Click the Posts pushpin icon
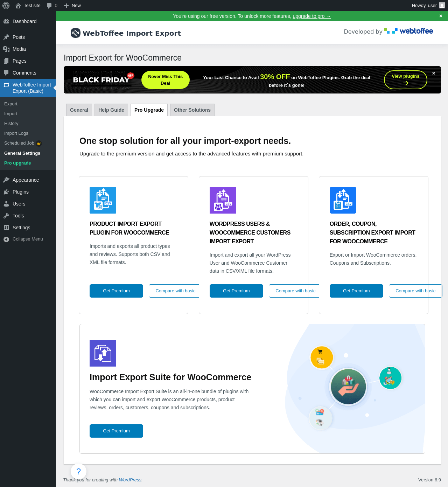 coord(6,37)
